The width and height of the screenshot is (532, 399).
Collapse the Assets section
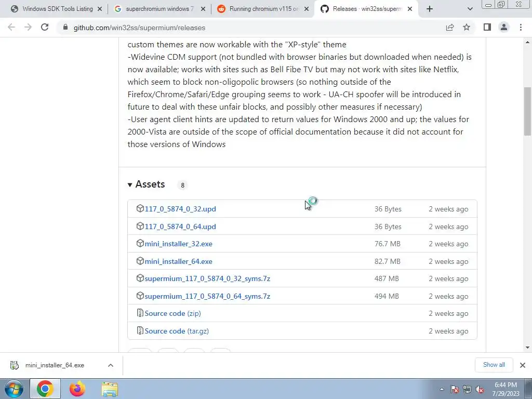146,184
